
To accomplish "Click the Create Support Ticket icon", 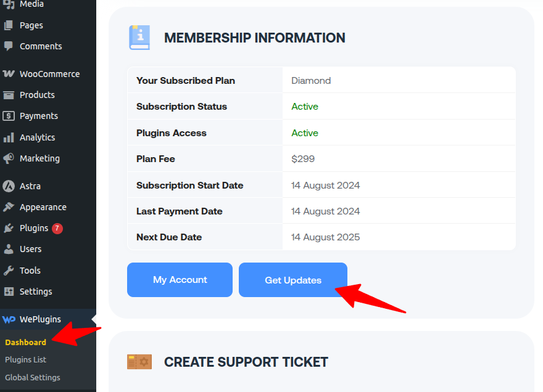I will coord(139,362).
